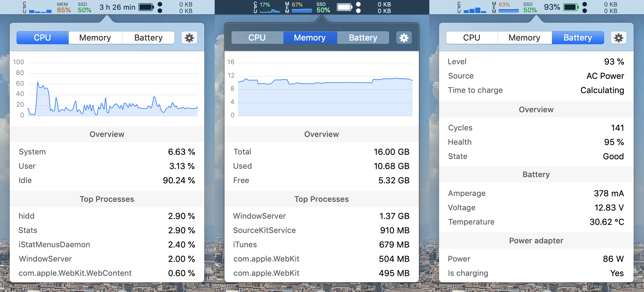
Task: Click the battery icon beside 93%
Action: (x=571, y=7)
